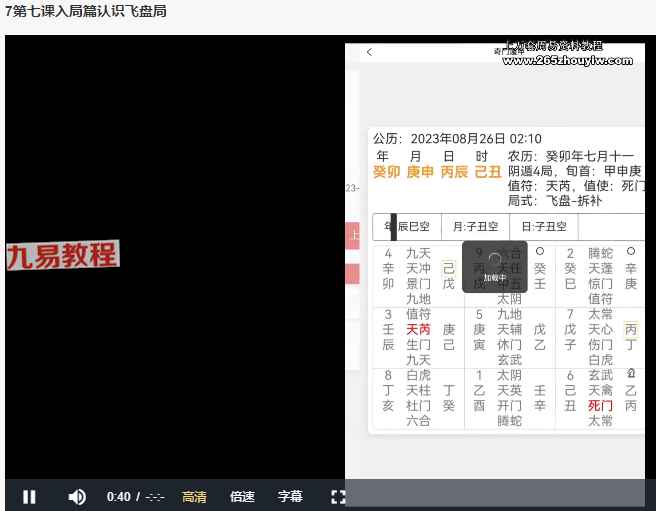Open the 高清 quality menu
Viewport: 656px width, 511px height.
click(194, 496)
